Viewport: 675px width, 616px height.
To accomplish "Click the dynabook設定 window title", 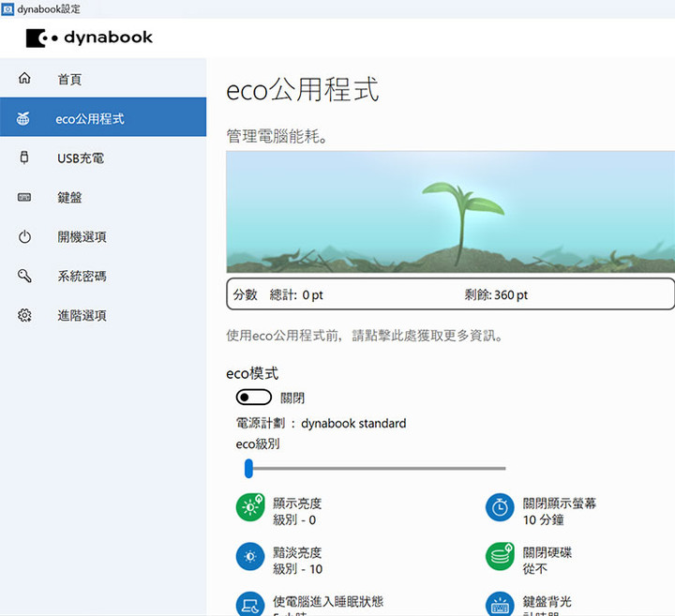I will (x=49, y=9).
